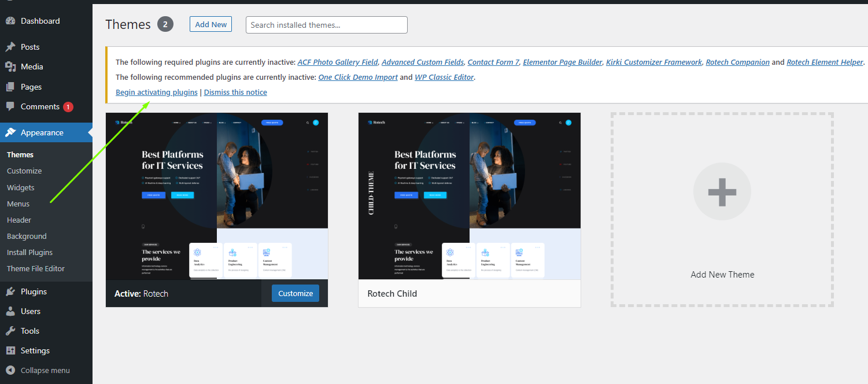Click the Media library icon
The width and height of the screenshot is (868, 384).
coord(10,67)
